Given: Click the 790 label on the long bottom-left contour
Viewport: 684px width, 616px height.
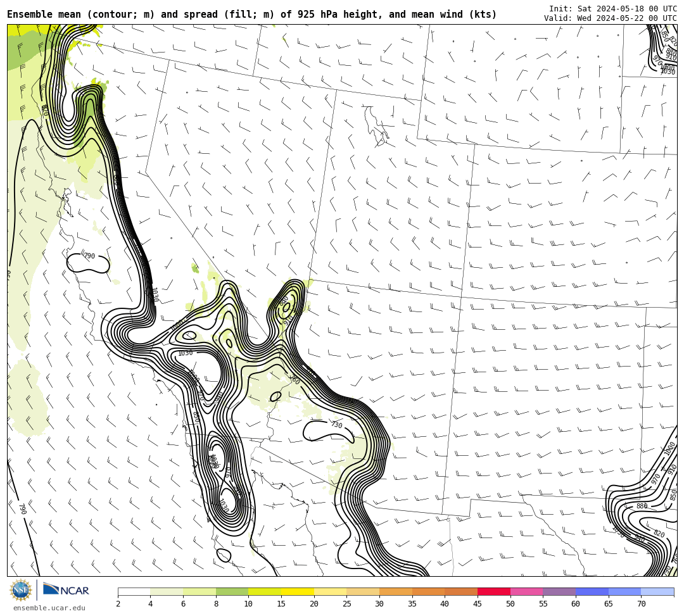Looking at the screenshot, I should [22, 508].
